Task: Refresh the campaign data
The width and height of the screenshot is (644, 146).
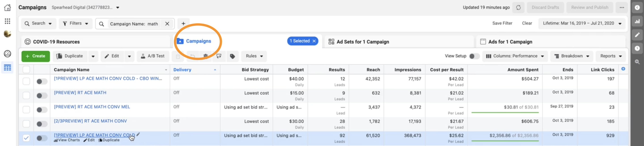Action: click(518, 8)
